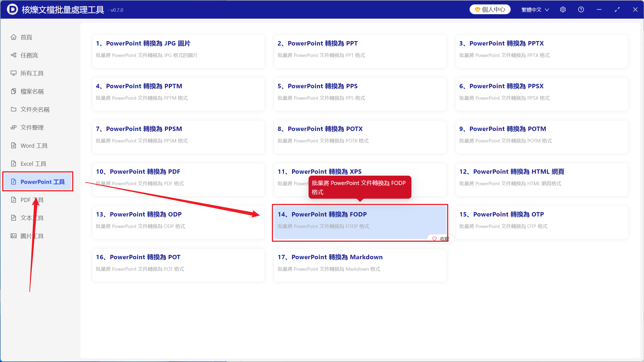The height and width of the screenshot is (362, 644).
Task: Select PowerPoint 工具 in sidebar
Action: tap(38, 181)
